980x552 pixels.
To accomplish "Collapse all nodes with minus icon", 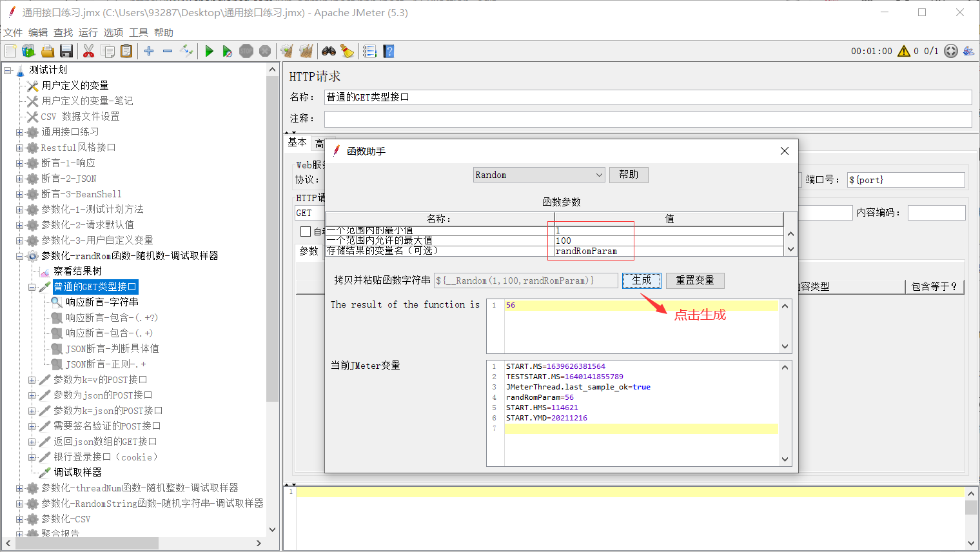I will [168, 51].
